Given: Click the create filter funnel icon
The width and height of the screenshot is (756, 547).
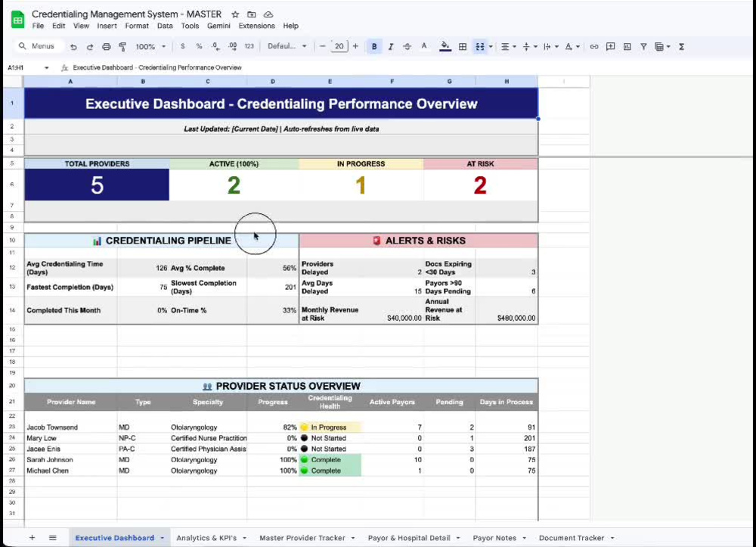Looking at the screenshot, I should click(x=643, y=47).
